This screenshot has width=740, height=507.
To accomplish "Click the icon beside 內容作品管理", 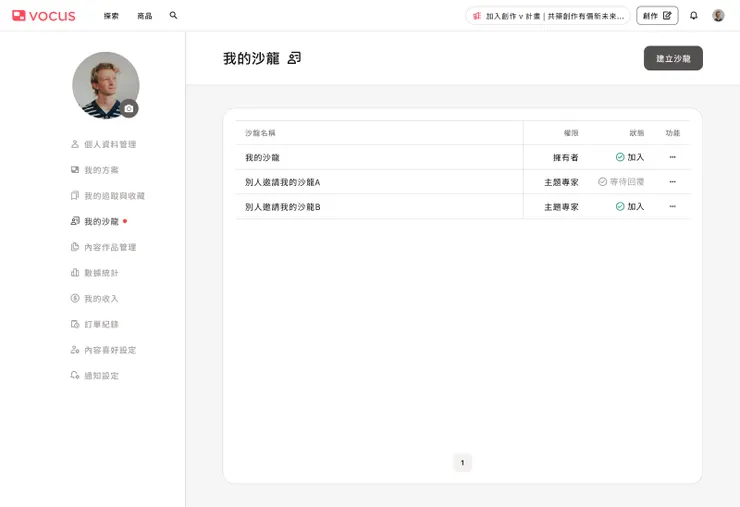I will [x=75, y=247].
